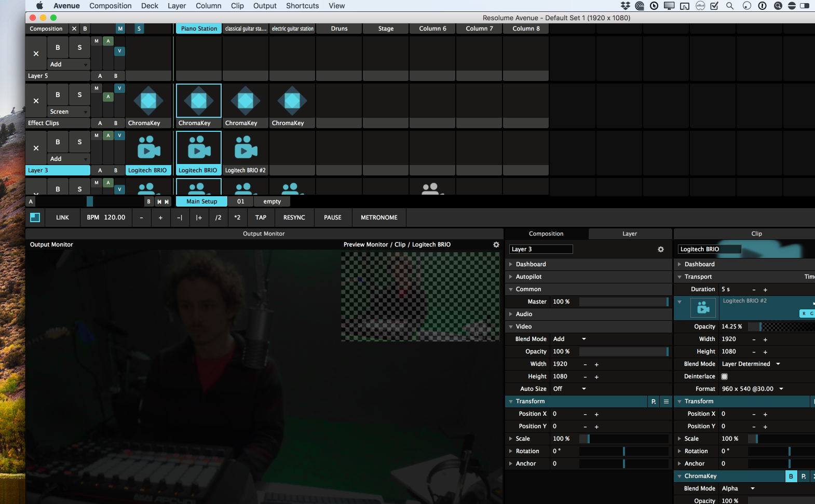Viewport: 815px width, 504px height.
Task: Click the METRONOME button
Action: (379, 218)
